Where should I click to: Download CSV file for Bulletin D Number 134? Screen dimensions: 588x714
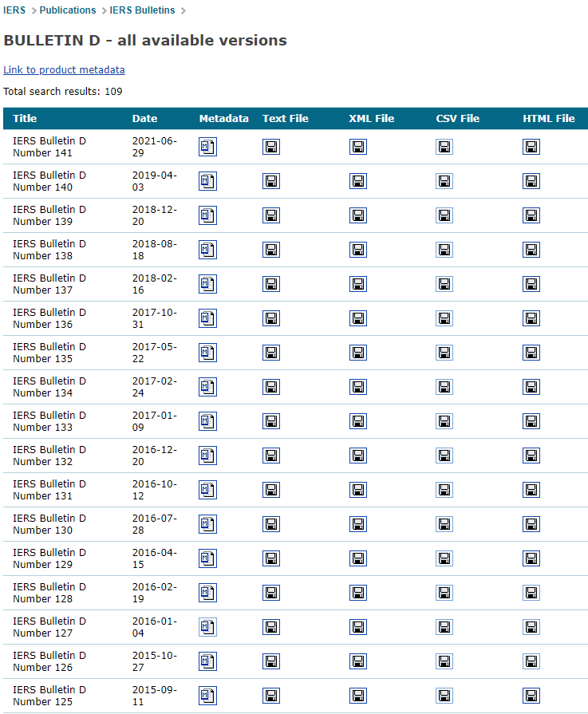pyautogui.click(x=444, y=387)
